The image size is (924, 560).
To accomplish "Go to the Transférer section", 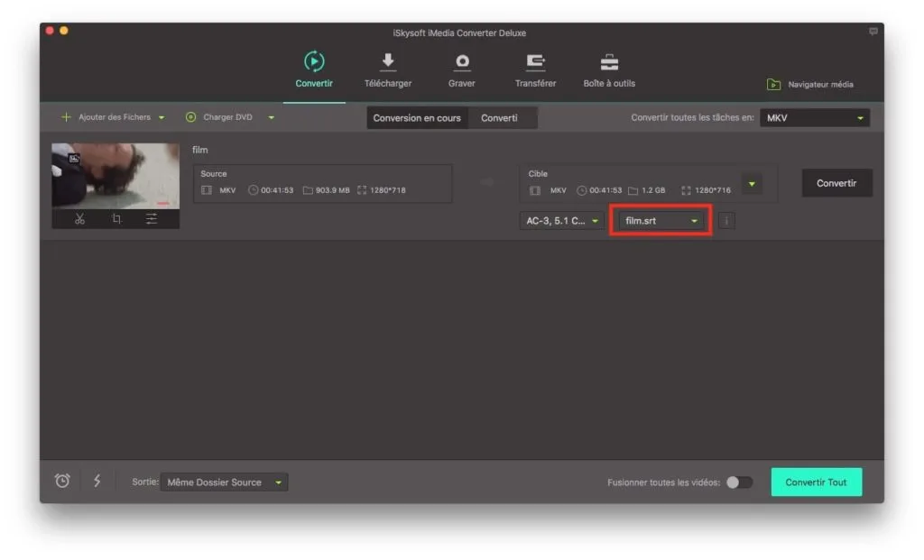I will pyautogui.click(x=535, y=70).
